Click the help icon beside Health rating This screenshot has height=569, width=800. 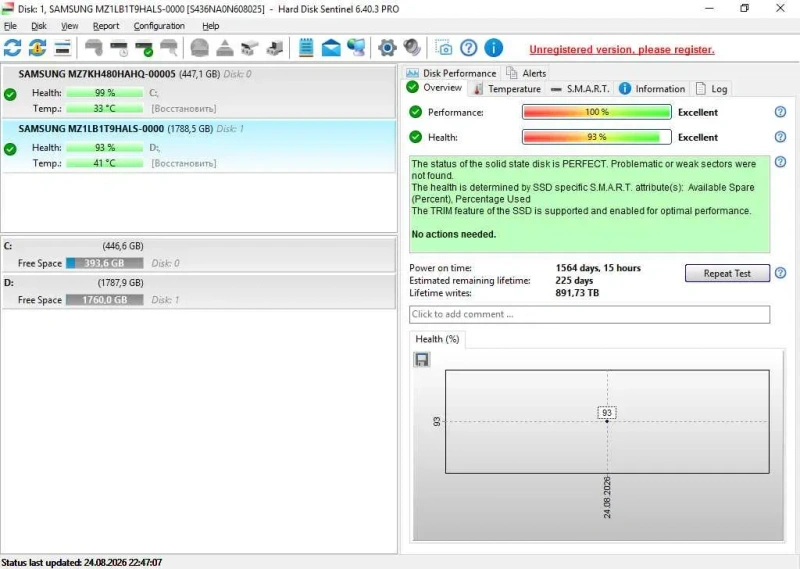tap(780, 137)
